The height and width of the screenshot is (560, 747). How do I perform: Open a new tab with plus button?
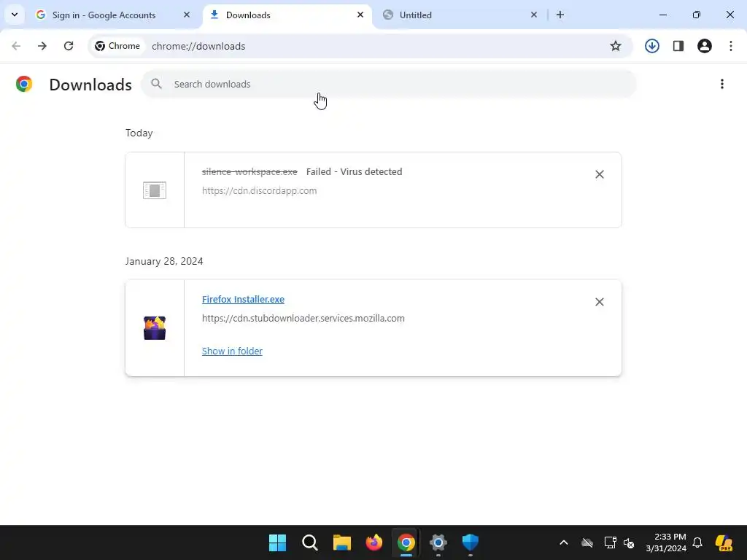click(x=560, y=15)
